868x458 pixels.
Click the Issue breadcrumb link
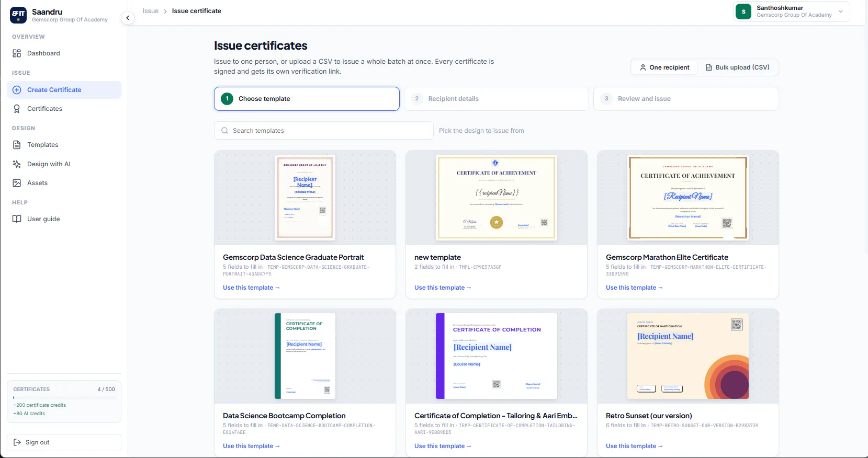click(x=151, y=11)
